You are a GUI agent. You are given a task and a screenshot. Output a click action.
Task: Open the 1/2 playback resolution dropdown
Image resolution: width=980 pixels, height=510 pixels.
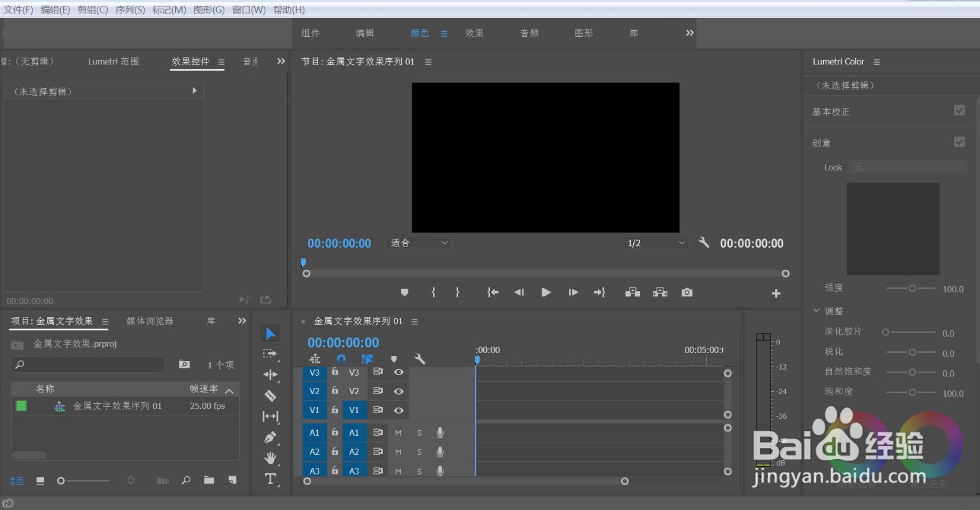pos(655,243)
